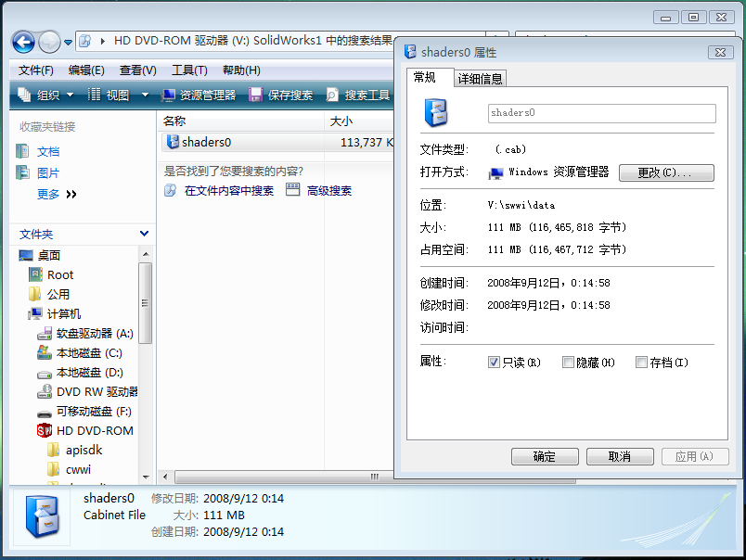This screenshot has height=560, width=746.
Task: Open the 文件(F) menu
Action: (x=35, y=70)
